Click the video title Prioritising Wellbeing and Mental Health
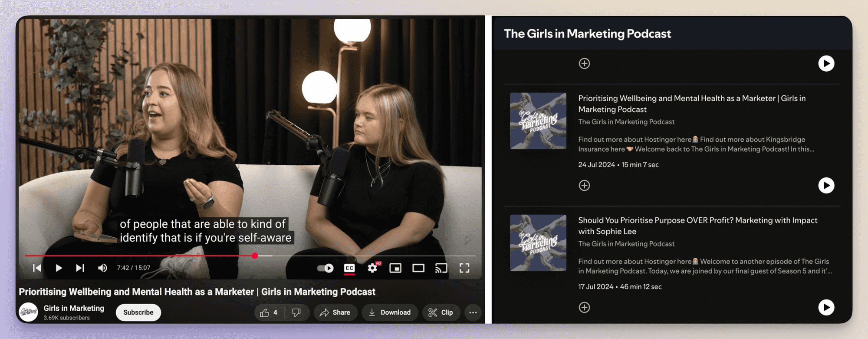Screen dimensions: 868x339 pos(197,292)
